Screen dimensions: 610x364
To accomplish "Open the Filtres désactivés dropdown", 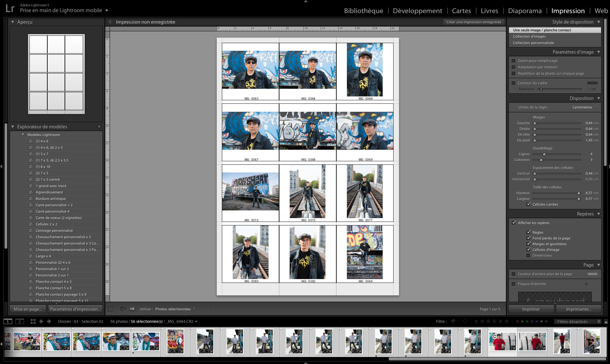I will coord(577,322).
